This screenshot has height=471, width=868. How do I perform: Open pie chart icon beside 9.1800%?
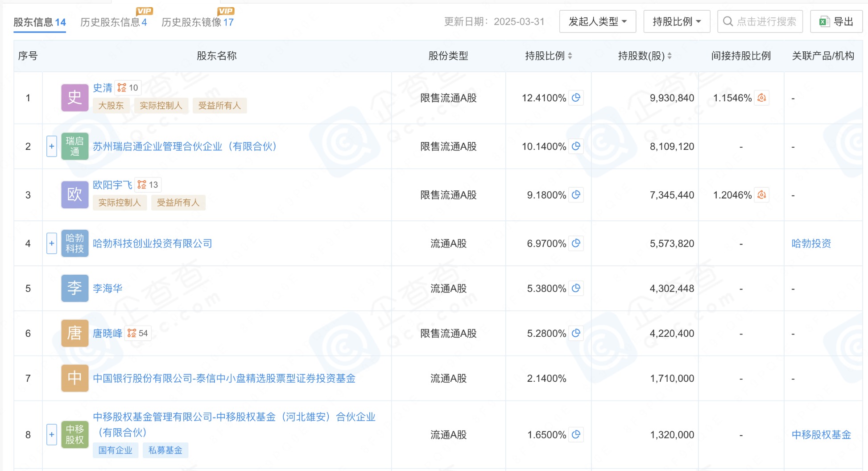[x=576, y=195]
